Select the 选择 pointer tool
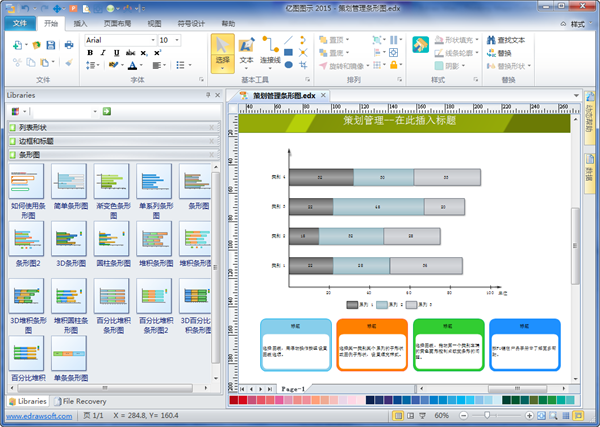Image resolution: width=600 pixels, height=427 pixels. coord(222,50)
